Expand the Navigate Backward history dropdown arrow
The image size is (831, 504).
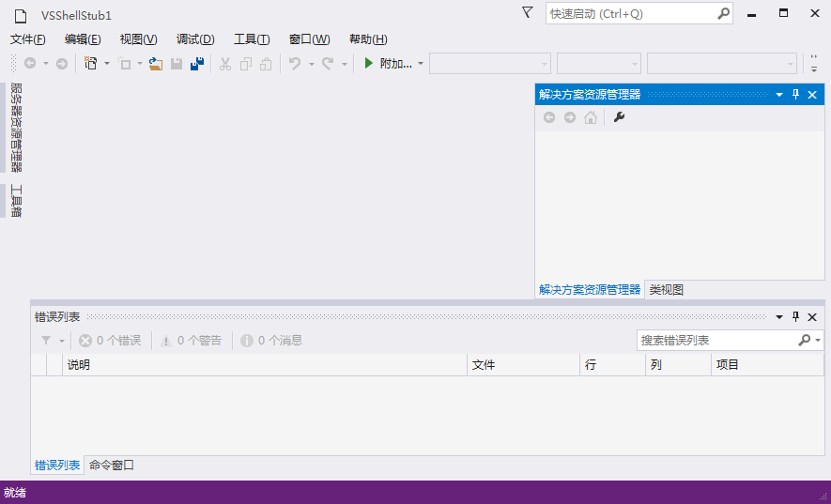coord(46,64)
